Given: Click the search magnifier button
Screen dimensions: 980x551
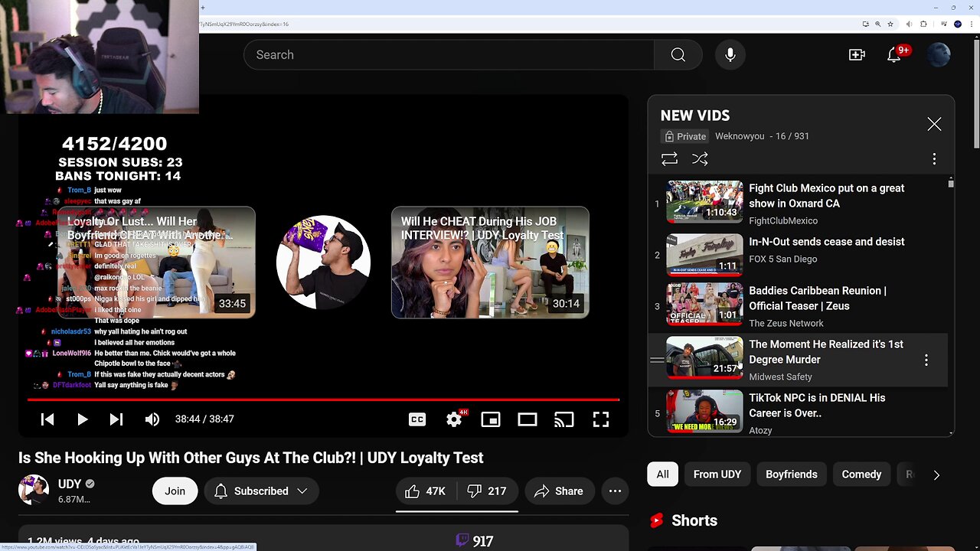Looking at the screenshot, I should tap(678, 55).
